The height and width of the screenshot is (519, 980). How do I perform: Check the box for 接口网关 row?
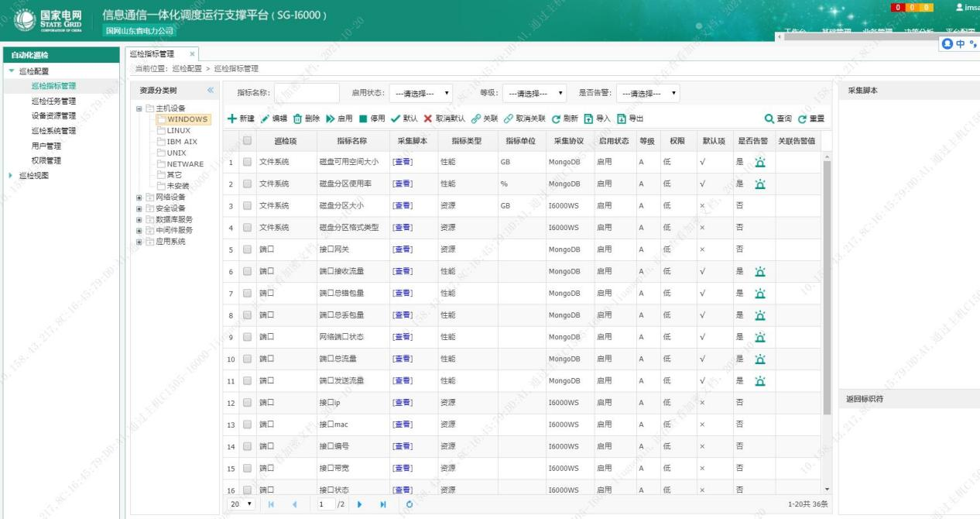pyautogui.click(x=248, y=250)
